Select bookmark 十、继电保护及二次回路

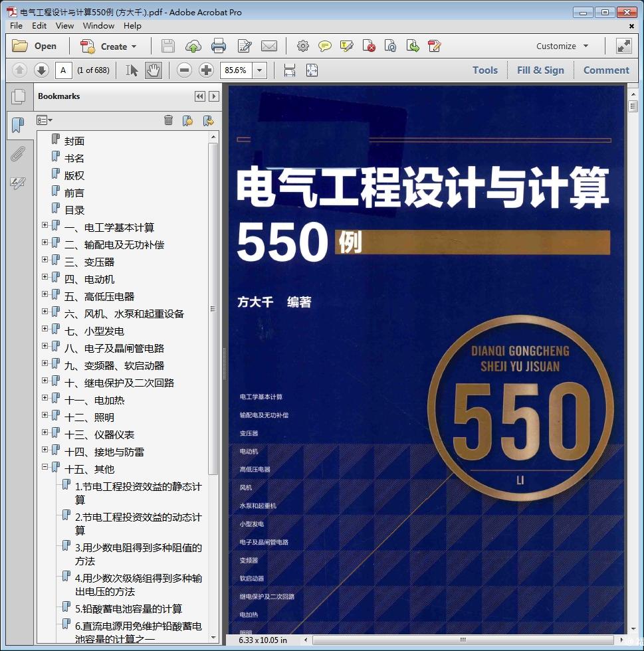(119, 383)
